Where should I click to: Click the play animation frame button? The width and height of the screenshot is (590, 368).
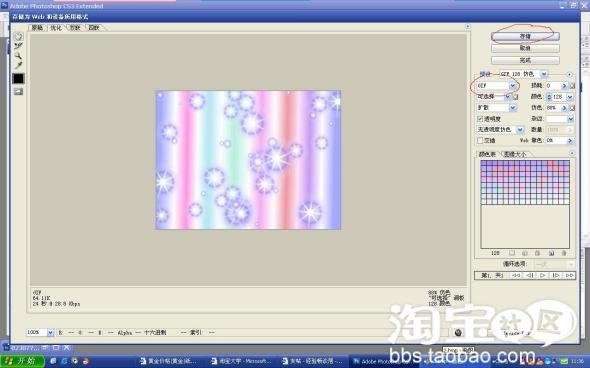click(542, 275)
